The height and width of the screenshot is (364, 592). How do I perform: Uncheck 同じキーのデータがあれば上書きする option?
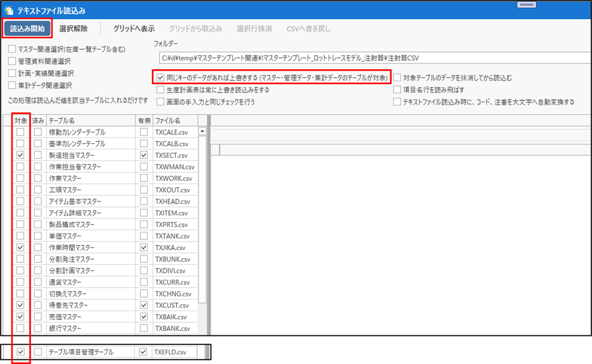click(x=160, y=78)
